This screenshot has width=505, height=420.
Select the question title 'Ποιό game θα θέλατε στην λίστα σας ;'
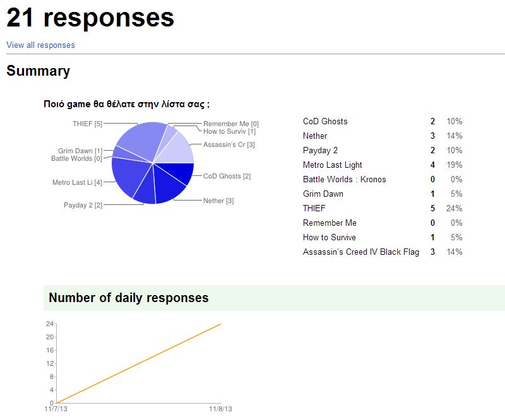(127, 104)
